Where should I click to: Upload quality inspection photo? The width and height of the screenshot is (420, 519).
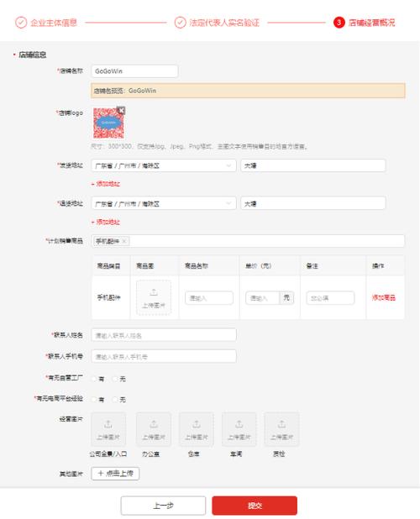click(x=281, y=429)
